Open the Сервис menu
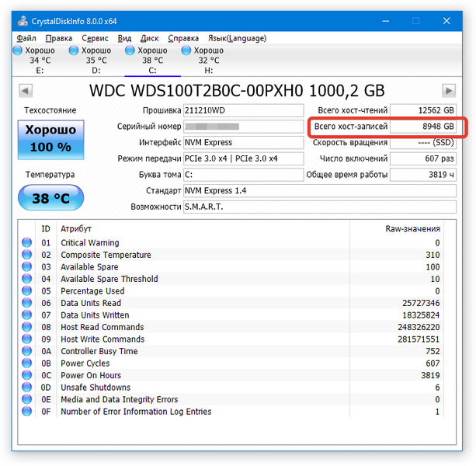Image resolution: width=476 pixels, height=466 pixels. pos(95,38)
